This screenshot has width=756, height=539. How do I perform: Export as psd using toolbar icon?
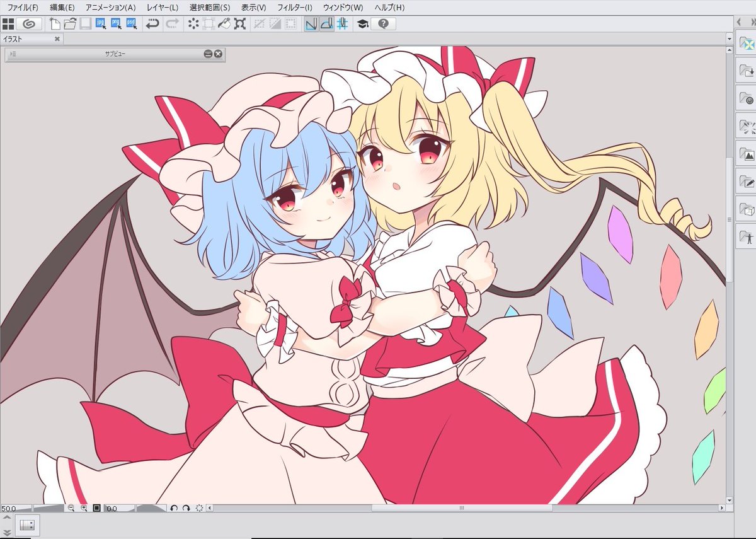131,24
